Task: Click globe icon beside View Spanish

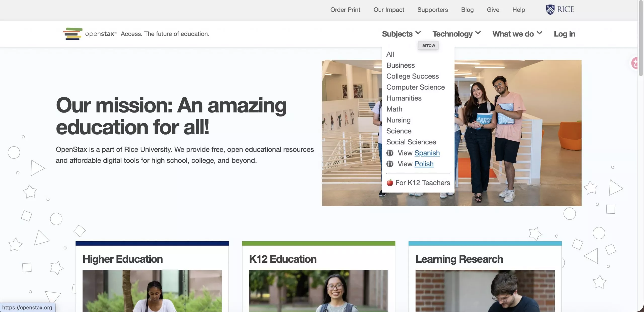Action: (390, 153)
